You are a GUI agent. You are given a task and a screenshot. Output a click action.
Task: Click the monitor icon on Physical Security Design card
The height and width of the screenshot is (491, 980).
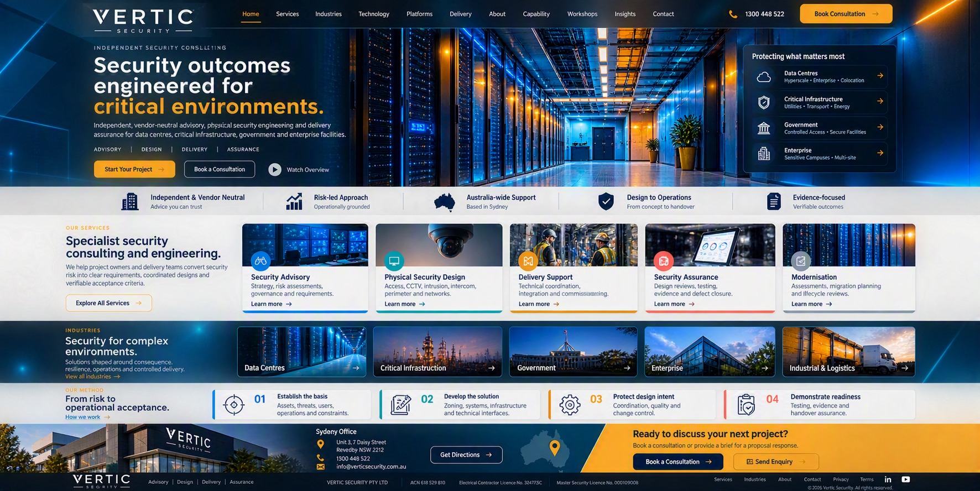coord(394,260)
